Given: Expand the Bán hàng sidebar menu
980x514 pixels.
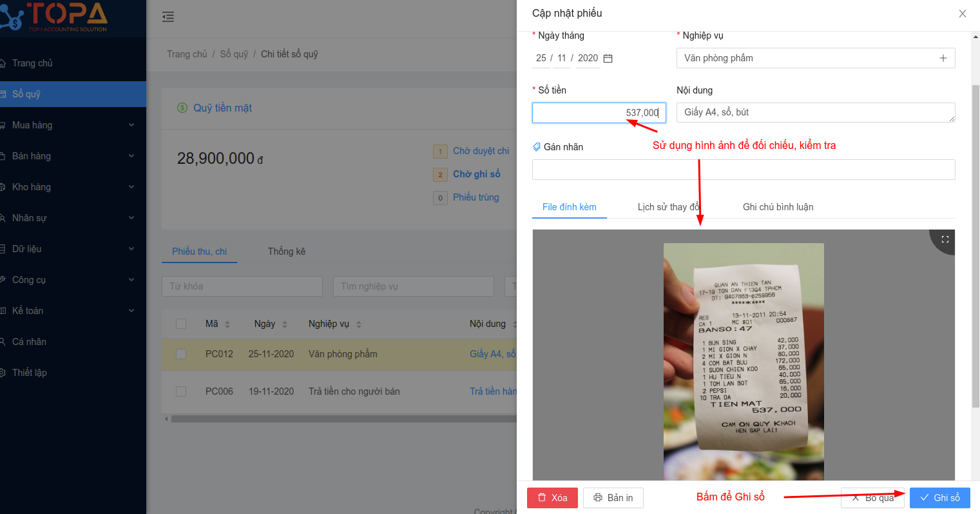Looking at the screenshot, I should 73,156.
